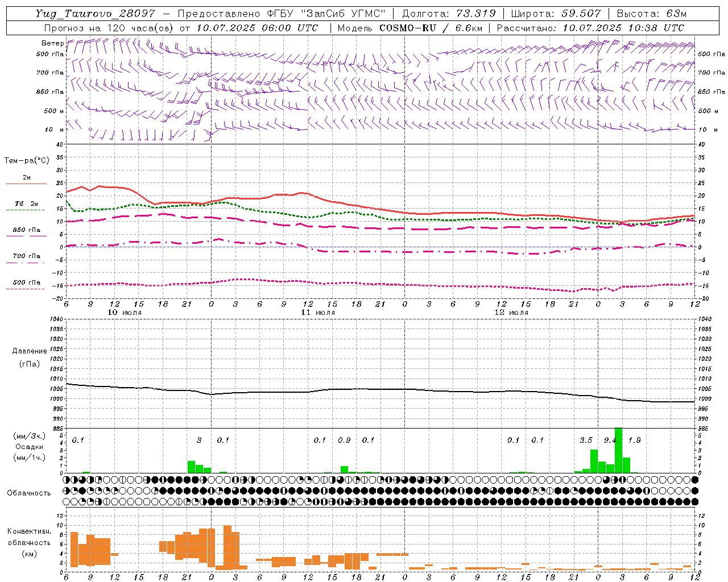Click the Осадки panel label
This screenshot has width=728, height=582.
click(30, 447)
